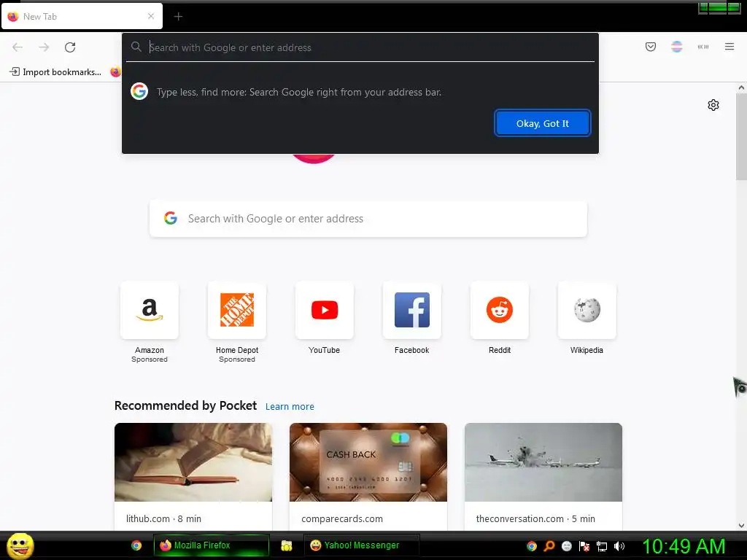Open the theconversation.com airplane article thumbnail
747x560 pixels.
(543, 462)
